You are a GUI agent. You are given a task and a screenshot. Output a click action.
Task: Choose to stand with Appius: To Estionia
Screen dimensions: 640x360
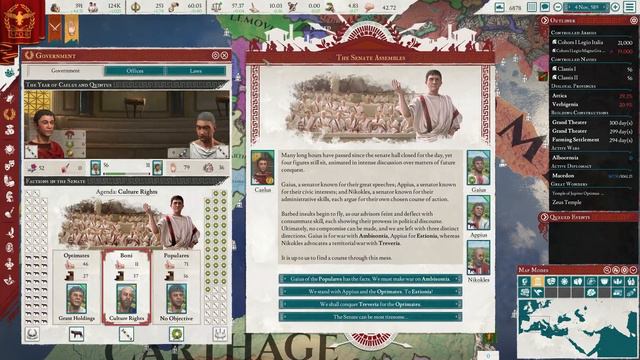[x=370, y=291]
